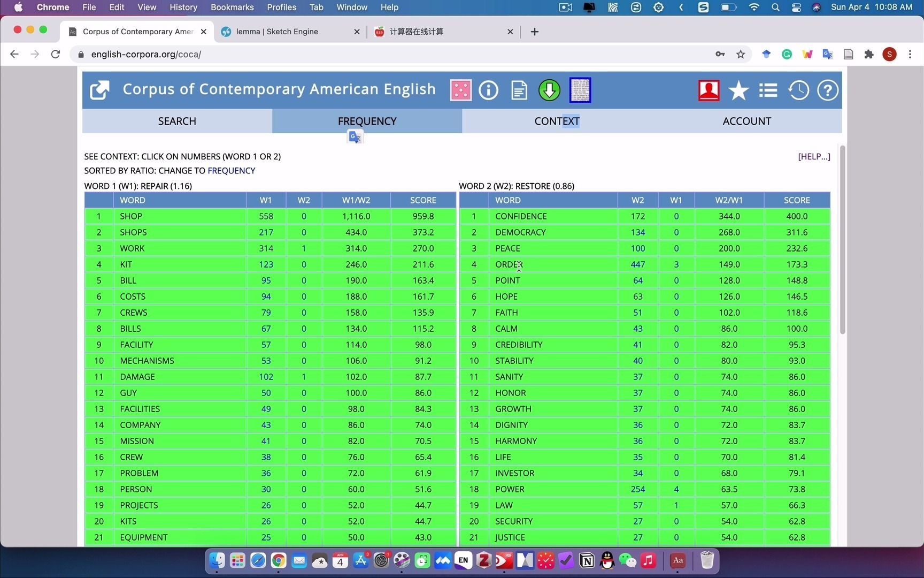Image resolution: width=924 pixels, height=578 pixels.
Task: Click the address bar URL field
Action: pyautogui.click(x=396, y=54)
